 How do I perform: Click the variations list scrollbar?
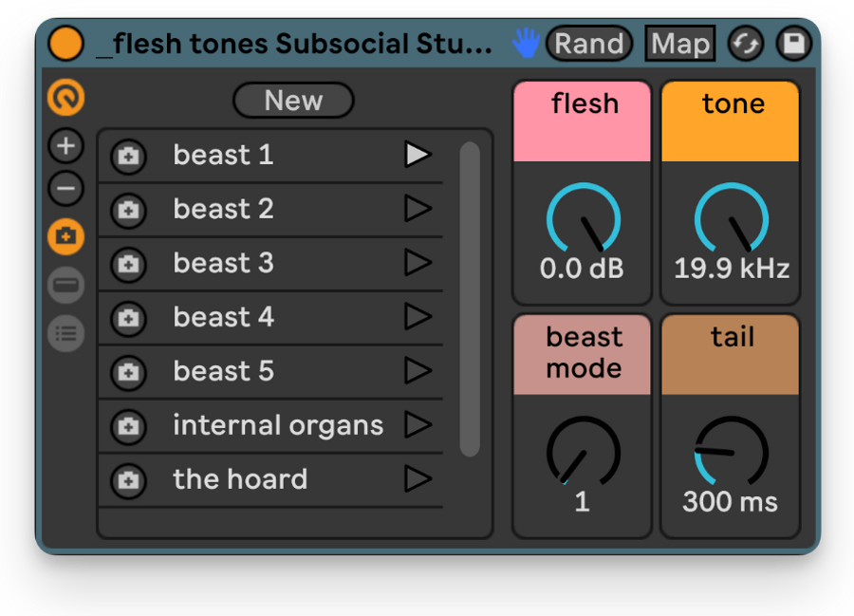pyautogui.click(x=470, y=299)
